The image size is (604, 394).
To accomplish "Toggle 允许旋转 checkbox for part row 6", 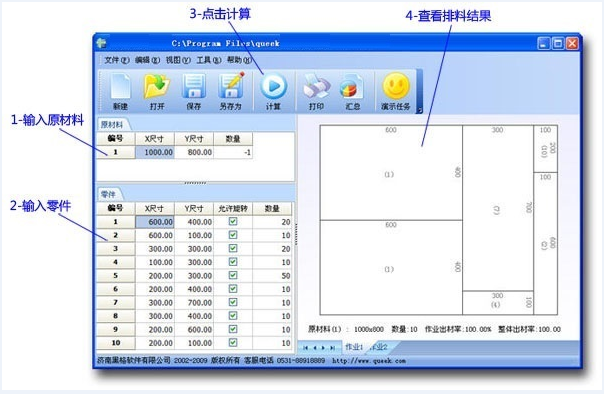I will [233, 289].
